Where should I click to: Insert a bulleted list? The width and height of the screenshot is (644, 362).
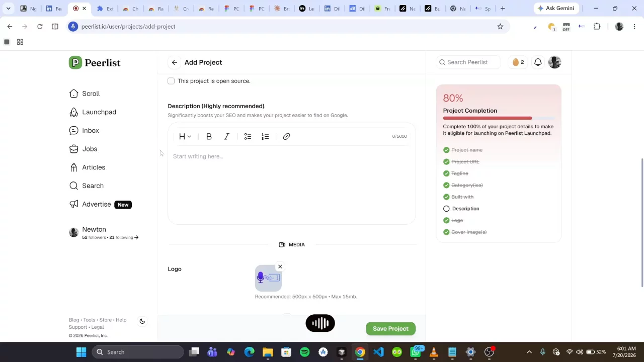click(x=248, y=136)
